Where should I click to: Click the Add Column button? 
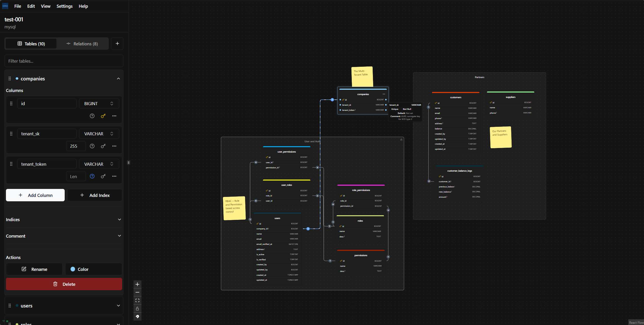click(x=35, y=195)
